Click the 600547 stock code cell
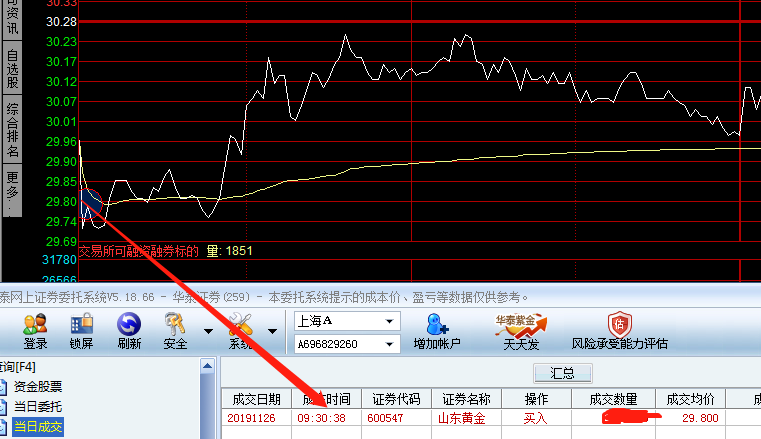The height and width of the screenshot is (439, 761). pos(385,418)
